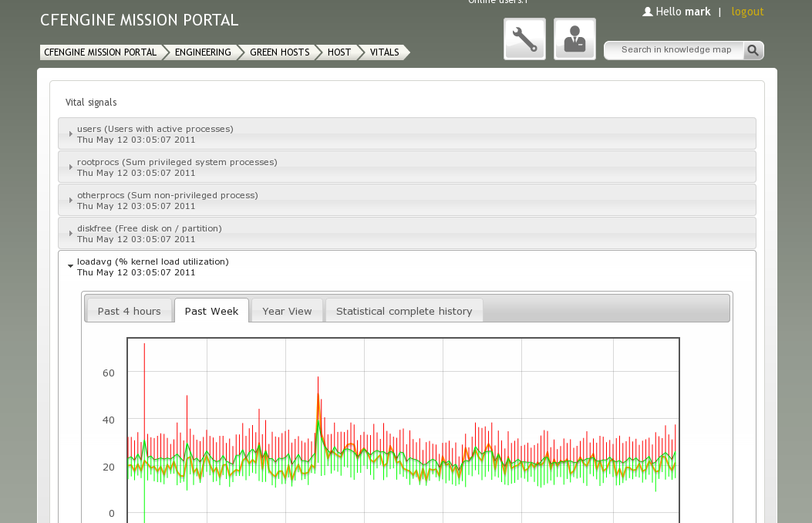812x523 pixels.
Task: Switch to the Year View tab
Action: (287, 311)
